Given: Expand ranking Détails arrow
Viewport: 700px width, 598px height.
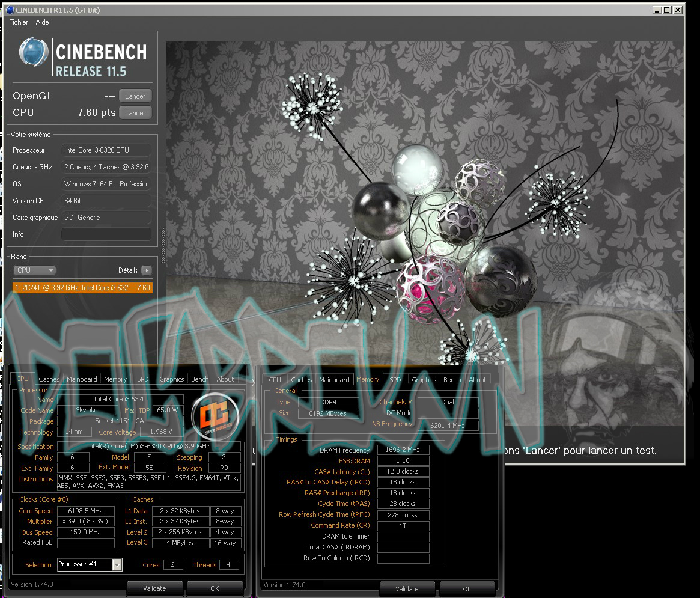Looking at the screenshot, I should (x=147, y=270).
